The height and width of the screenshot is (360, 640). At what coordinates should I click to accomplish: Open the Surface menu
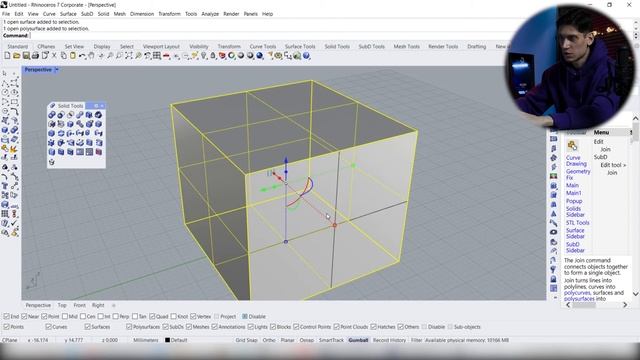click(x=68, y=14)
